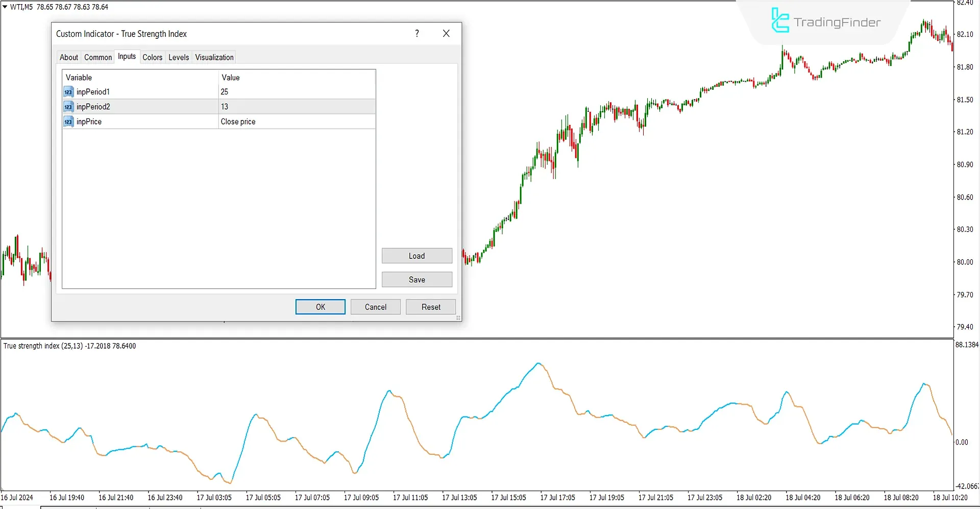The height and width of the screenshot is (509, 980).
Task: Click the inpPrice variable type icon
Action: coord(68,122)
